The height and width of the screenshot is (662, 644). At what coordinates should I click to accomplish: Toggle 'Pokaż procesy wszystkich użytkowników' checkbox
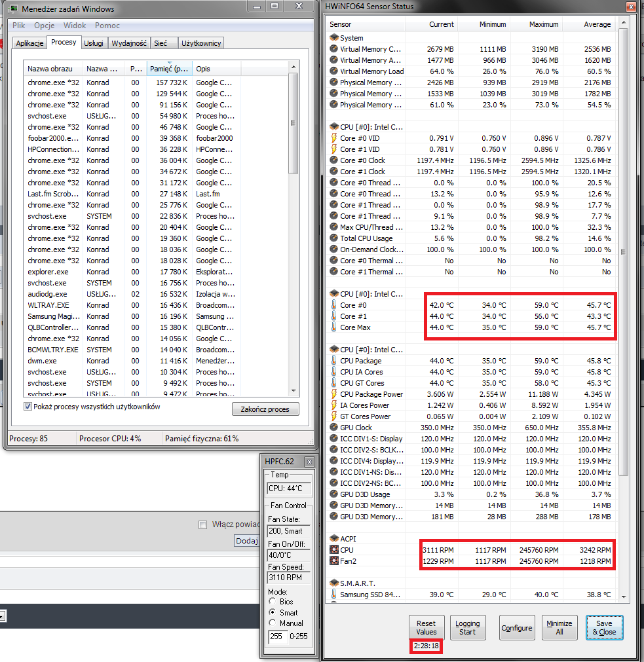(28, 407)
